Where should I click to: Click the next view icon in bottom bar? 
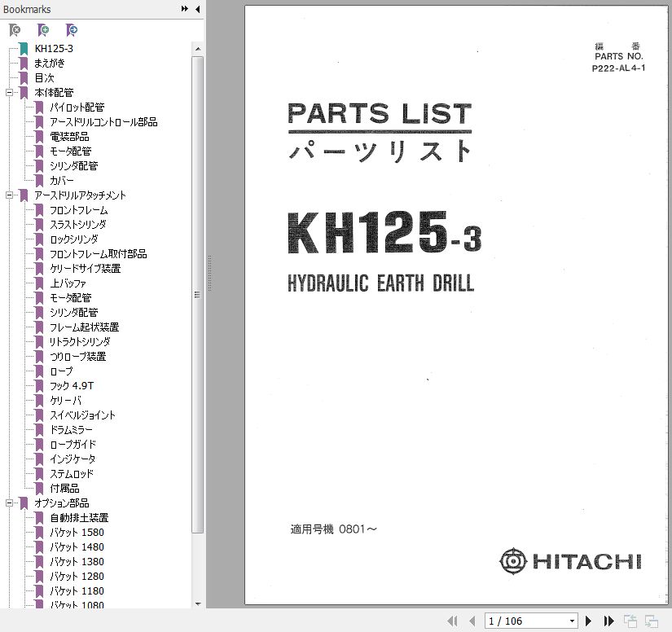point(652,621)
